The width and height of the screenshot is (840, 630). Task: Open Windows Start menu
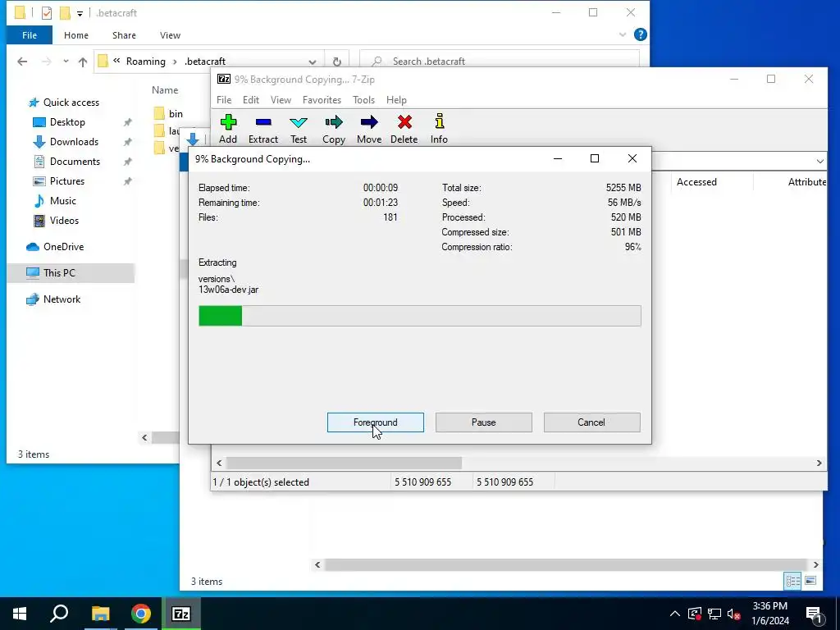pos(20,614)
